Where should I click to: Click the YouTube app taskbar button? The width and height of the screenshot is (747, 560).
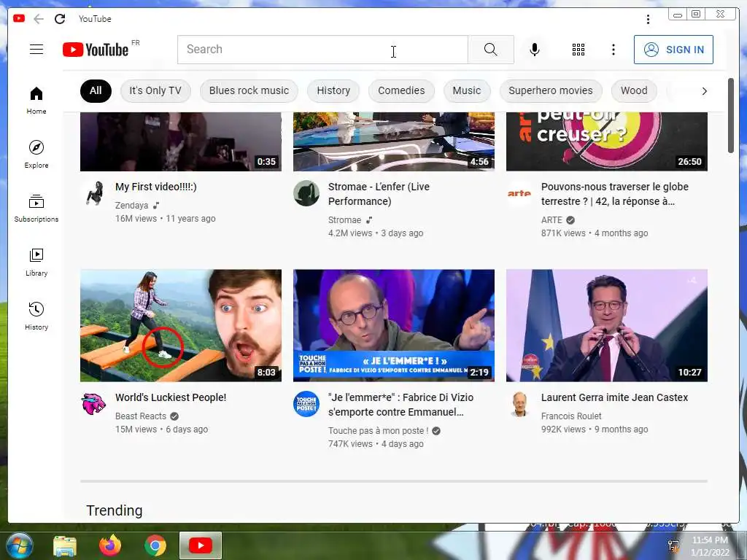coord(201,545)
